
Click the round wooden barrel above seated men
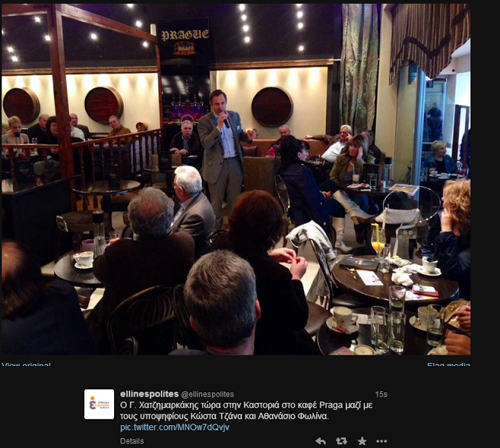(x=103, y=105)
